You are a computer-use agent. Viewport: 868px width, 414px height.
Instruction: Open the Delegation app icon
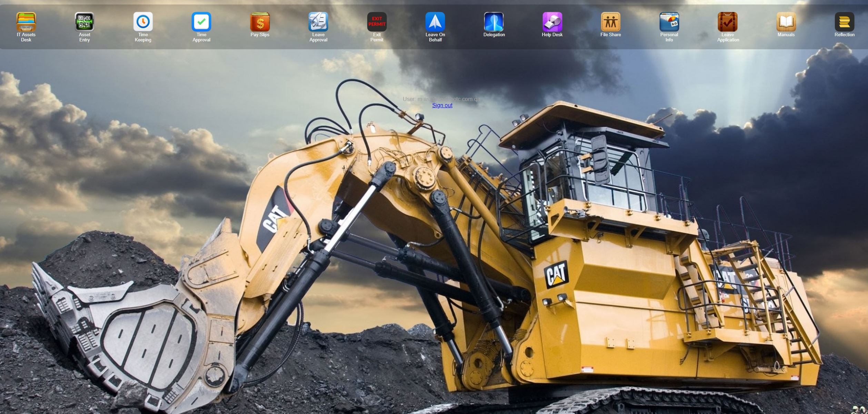[x=494, y=22]
